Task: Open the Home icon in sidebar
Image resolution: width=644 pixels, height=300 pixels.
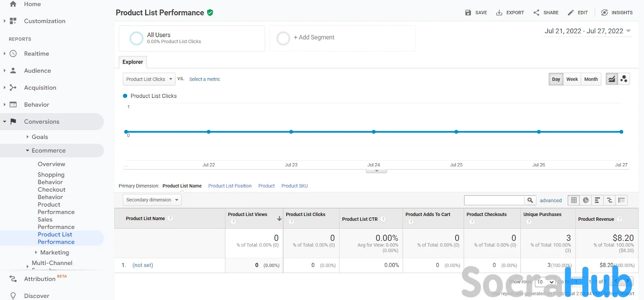Action: pos(13,4)
